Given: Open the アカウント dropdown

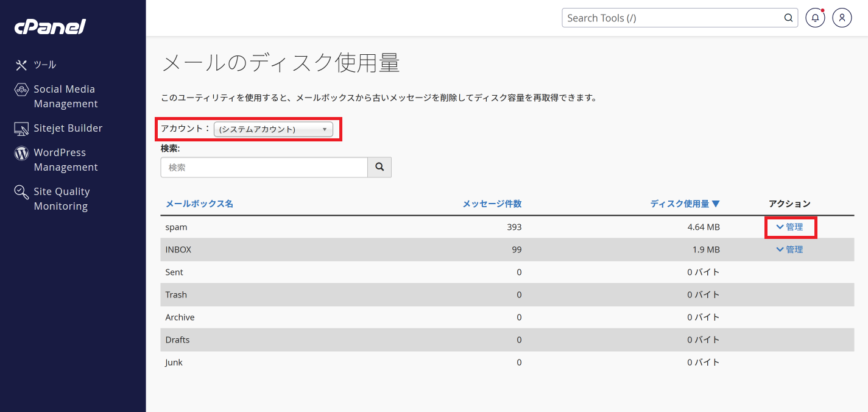Looking at the screenshot, I should point(273,129).
